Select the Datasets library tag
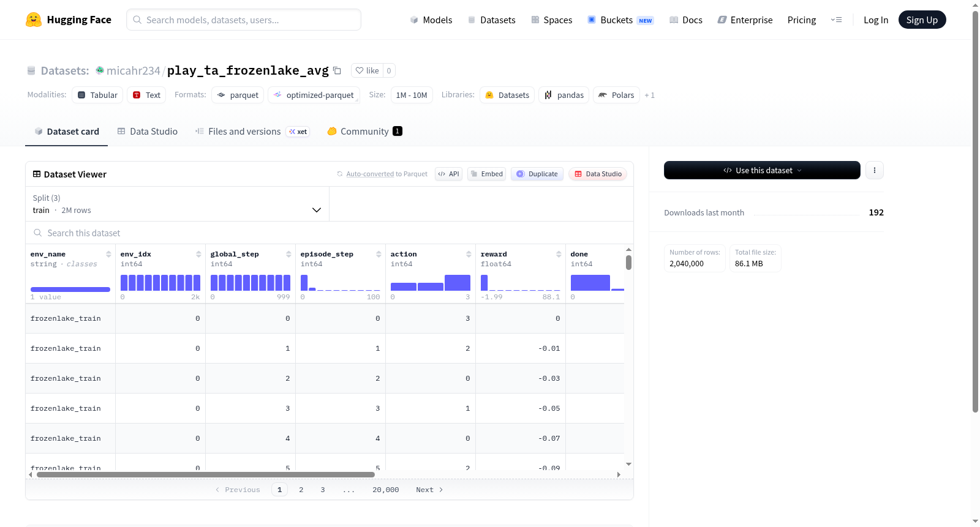This screenshot has height=527, width=980. click(507, 95)
